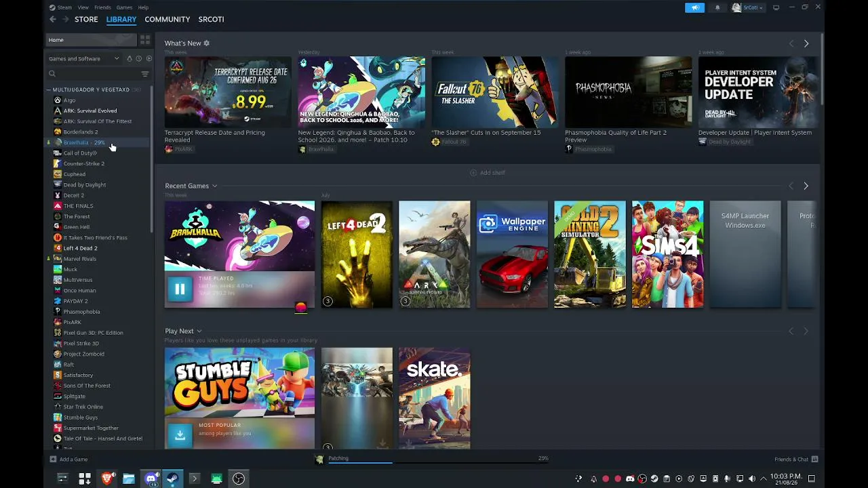Click the Stumble Guys download arrow
The width and height of the screenshot is (868, 488).
click(x=180, y=435)
